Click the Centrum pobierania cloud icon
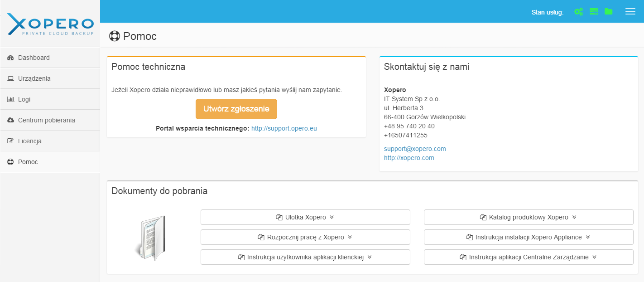Screen dimensions: 644x282 [11, 120]
